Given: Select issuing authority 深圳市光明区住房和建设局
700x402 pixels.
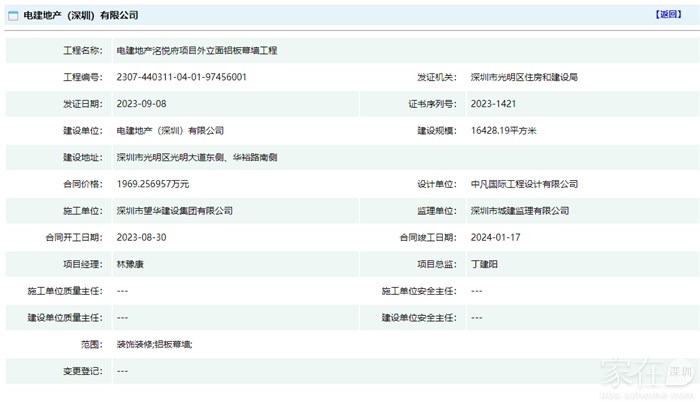Looking at the screenshot, I should 523,77.
